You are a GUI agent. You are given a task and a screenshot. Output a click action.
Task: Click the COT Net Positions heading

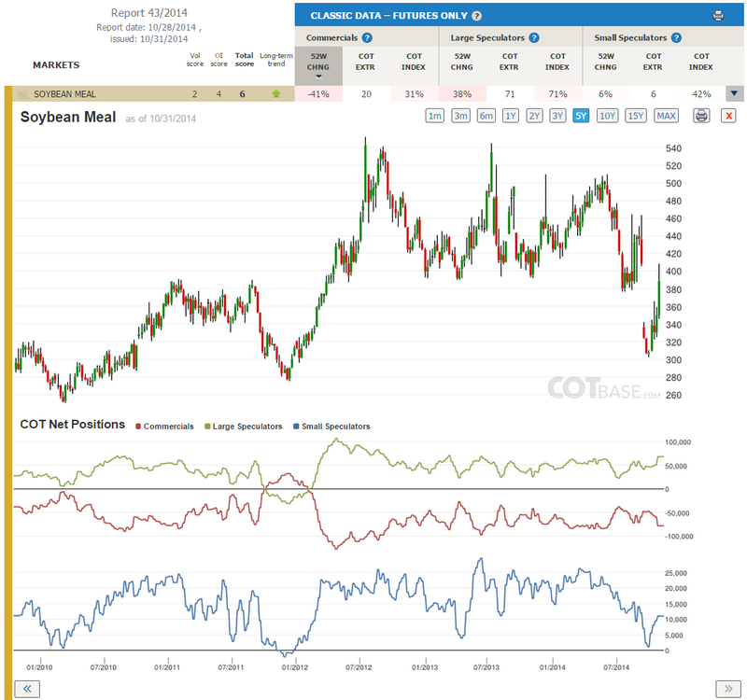pyautogui.click(x=73, y=425)
